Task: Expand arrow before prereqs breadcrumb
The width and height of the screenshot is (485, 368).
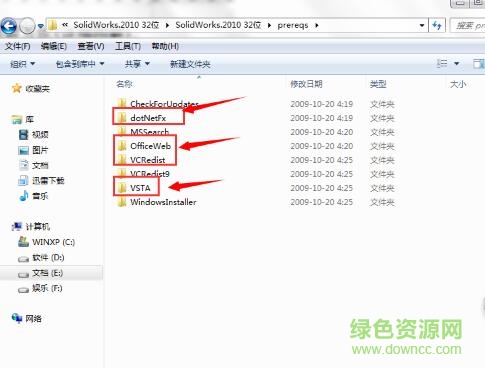Action: click(x=269, y=25)
